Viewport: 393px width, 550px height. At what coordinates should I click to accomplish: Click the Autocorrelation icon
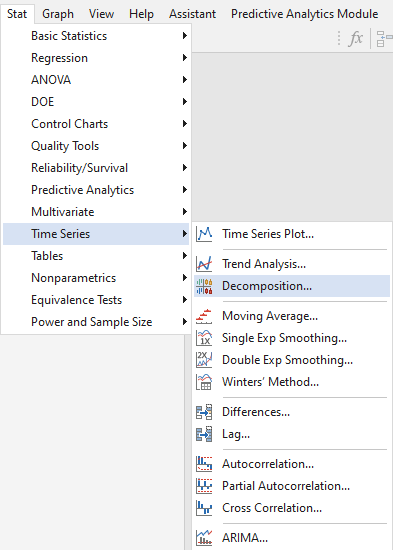(x=204, y=464)
